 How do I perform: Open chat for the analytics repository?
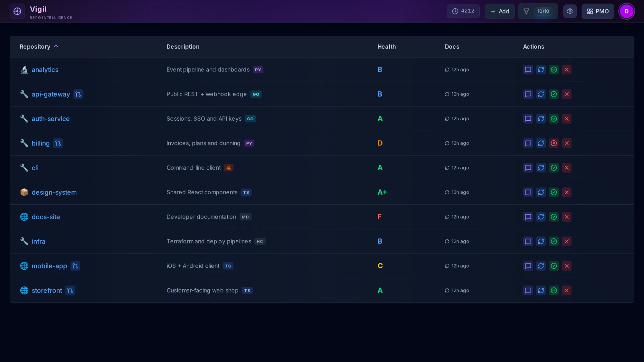click(528, 70)
